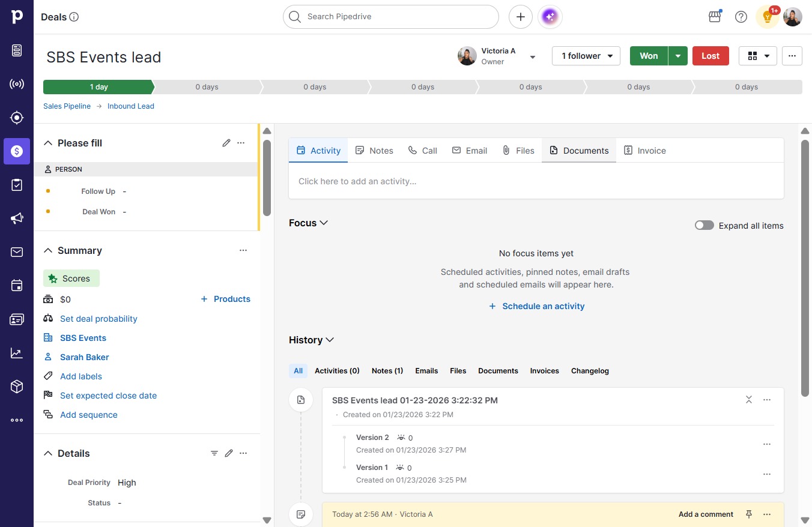The width and height of the screenshot is (812, 527).
Task: Open the target icon in the left sidebar
Action: [x=17, y=118]
